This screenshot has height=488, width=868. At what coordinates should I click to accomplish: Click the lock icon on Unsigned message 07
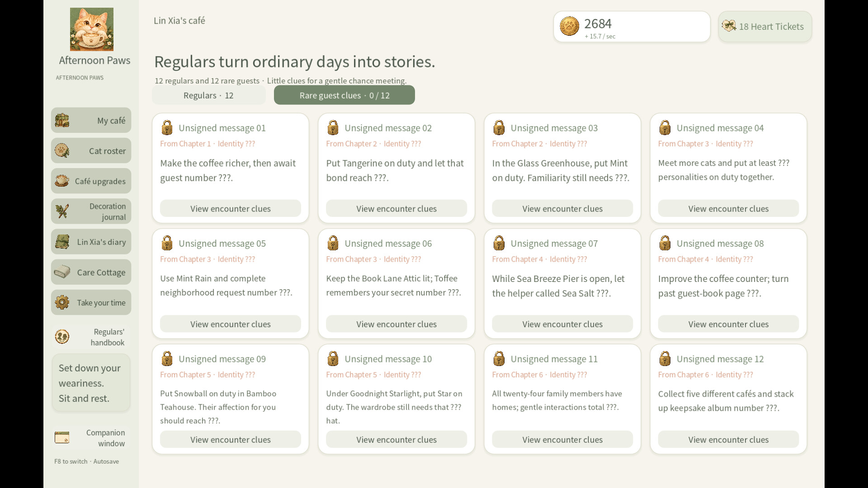[499, 243]
